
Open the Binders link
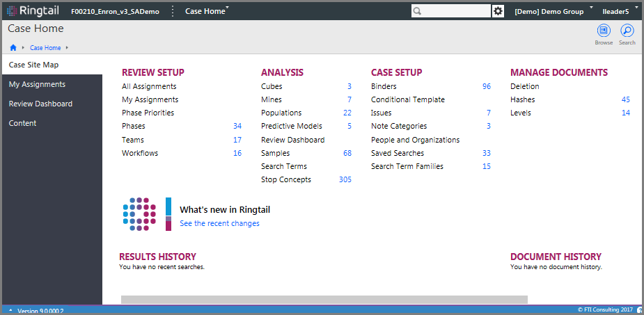point(384,86)
